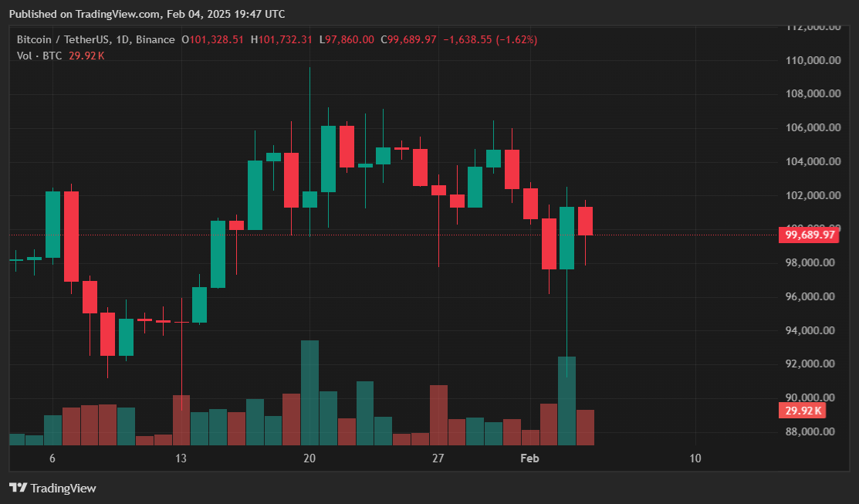The width and height of the screenshot is (859, 504).
Task: Click the red 29.92K volume axis label
Action: (x=803, y=411)
